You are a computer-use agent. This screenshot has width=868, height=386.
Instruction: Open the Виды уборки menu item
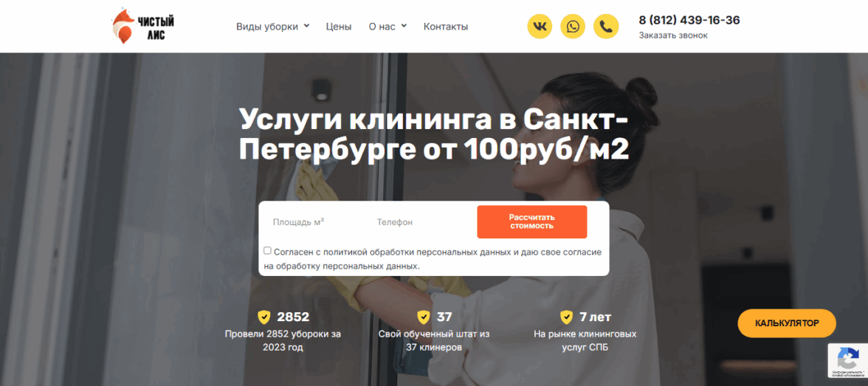click(267, 27)
